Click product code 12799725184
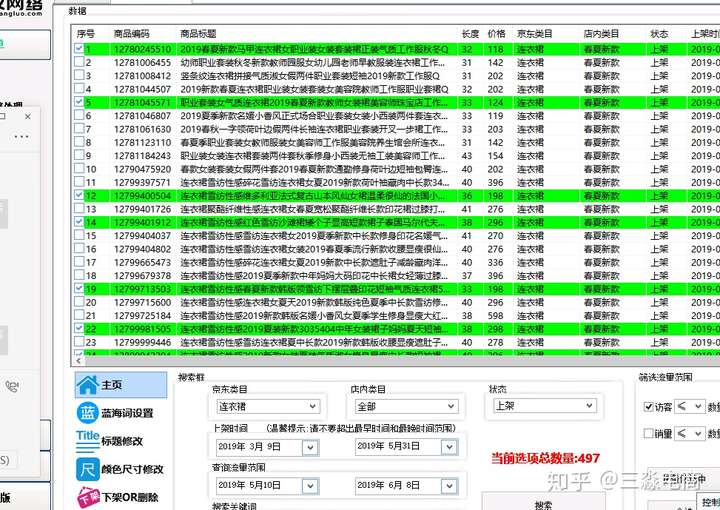The width and height of the screenshot is (720, 510). (142, 315)
